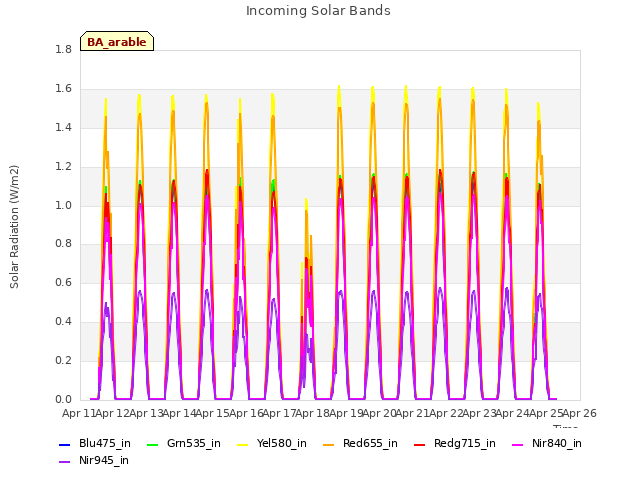This screenshot has height=480, width=640.
Task: Click the BA_arable annotation label
Action: tap(117, 41)
